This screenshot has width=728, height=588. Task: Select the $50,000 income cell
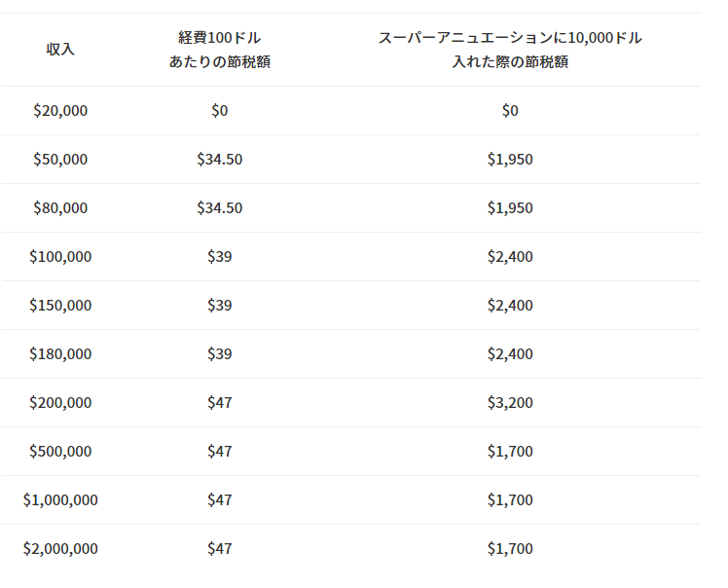point(60,160)
